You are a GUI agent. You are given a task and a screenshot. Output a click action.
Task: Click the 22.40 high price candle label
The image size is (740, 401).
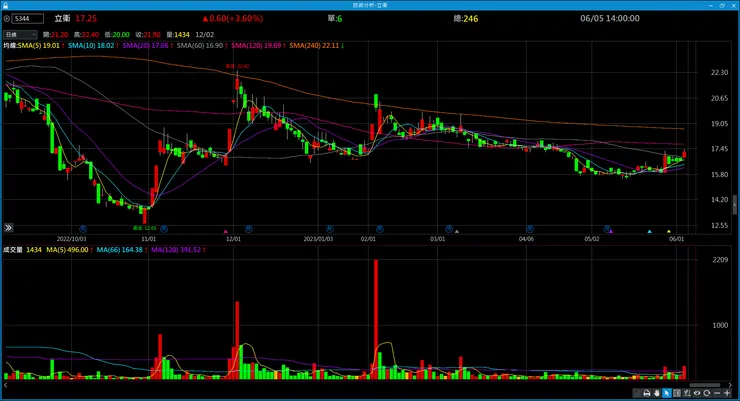[x=237, y=67]
